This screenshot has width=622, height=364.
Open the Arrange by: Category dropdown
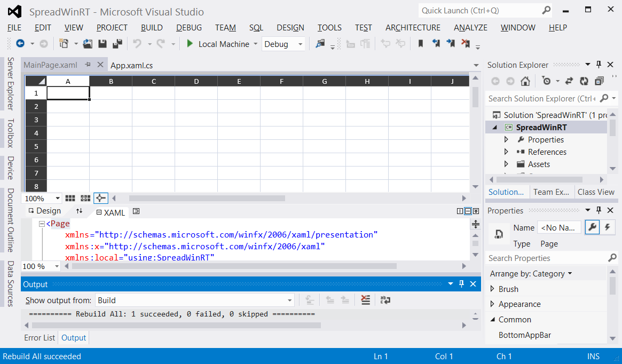tap(531, 274)
